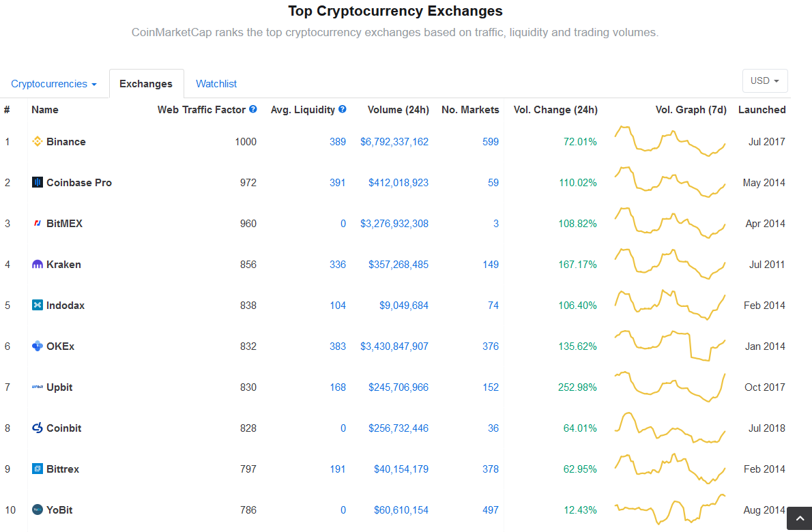Screen dimensions: 812x532
Task: Sort by Avg. Liquidity column
Action: [303, 110]
